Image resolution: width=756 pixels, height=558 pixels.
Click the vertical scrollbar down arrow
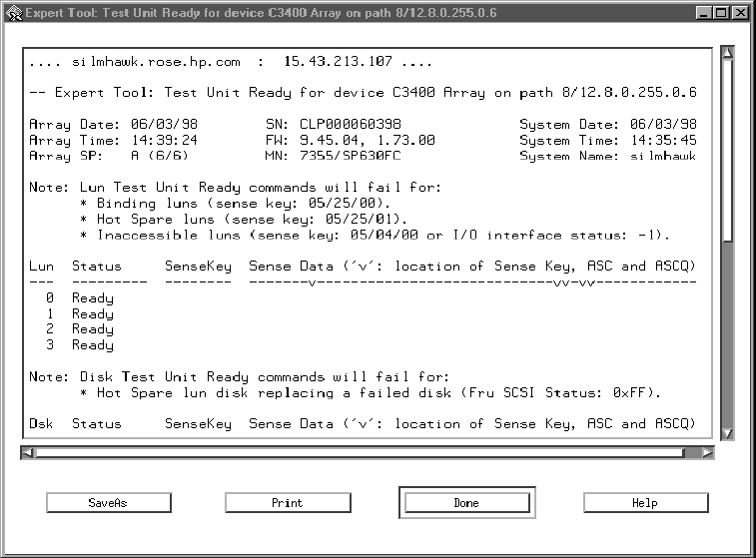tap(728, 433)
